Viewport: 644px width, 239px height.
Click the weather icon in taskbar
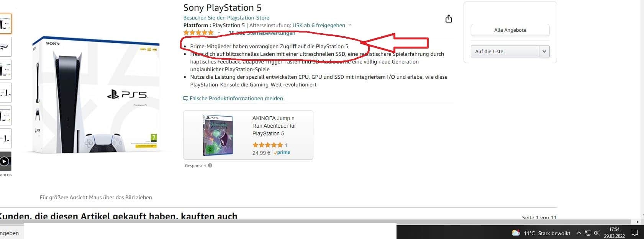516,233
